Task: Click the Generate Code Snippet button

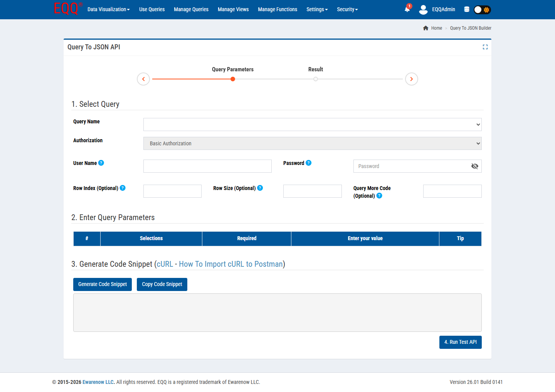Action: pos(102,284)
